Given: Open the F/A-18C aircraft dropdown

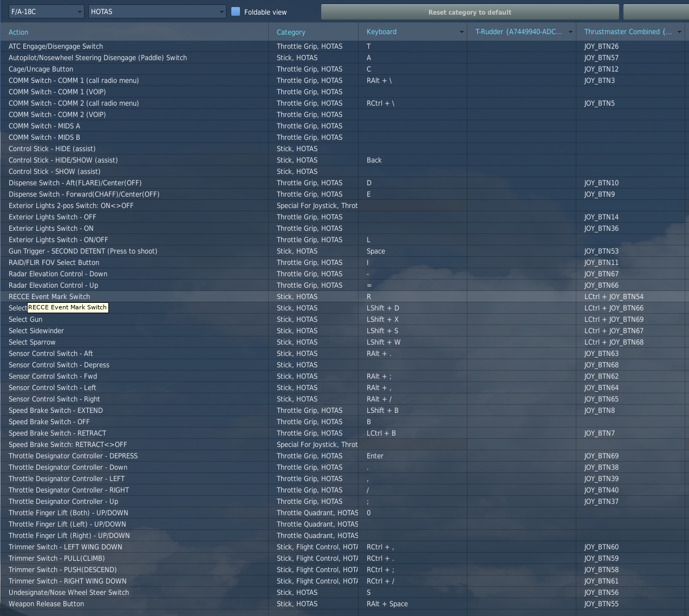Looking at the screenshot, I should [47, 11].
